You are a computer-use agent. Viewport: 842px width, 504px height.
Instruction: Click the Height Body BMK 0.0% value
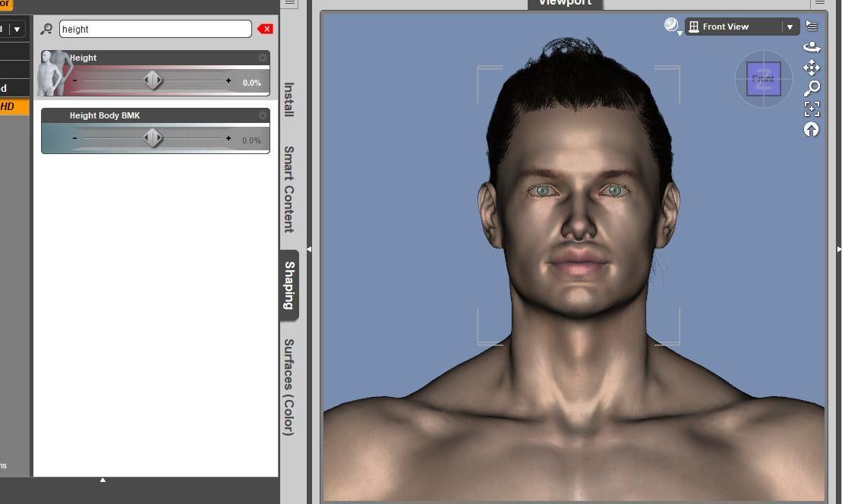pos(251,140)
